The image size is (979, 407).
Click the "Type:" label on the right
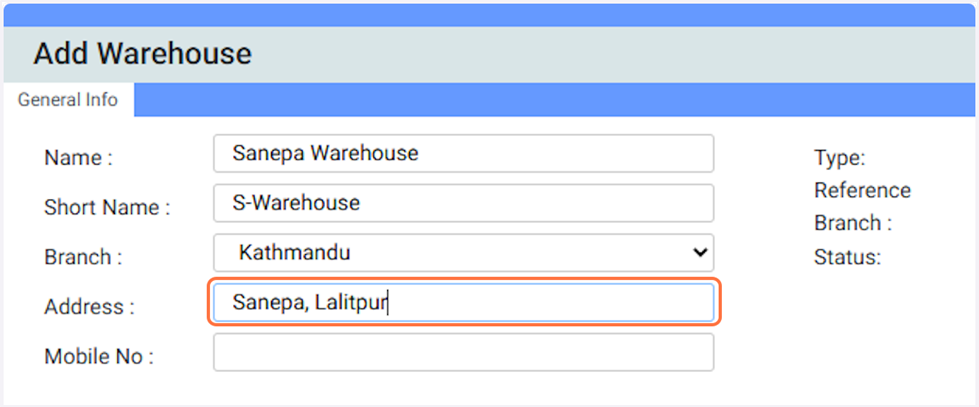tap(839, 158)
